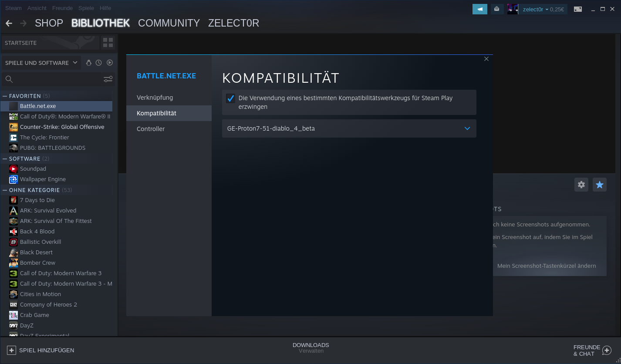Screen dimensions: 621x364
Task: Open the ZELECT0R profile tab
Action: [234, 23]
